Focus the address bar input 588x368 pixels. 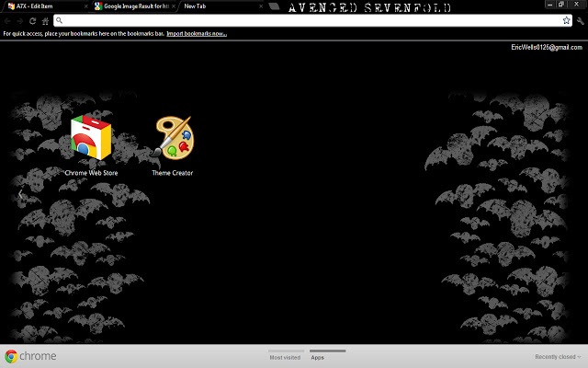pyautogui.click(x=312, y=20)
